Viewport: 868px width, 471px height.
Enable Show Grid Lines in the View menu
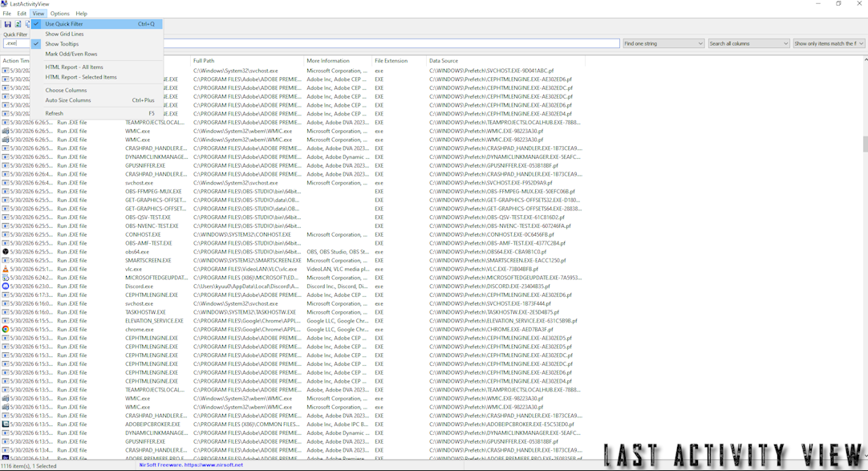[96, 34]
